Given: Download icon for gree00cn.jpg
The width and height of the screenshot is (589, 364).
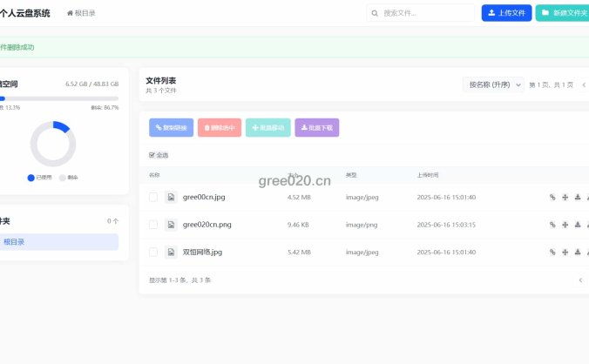Looking at the screenshot, I should [x=578, y=197].
